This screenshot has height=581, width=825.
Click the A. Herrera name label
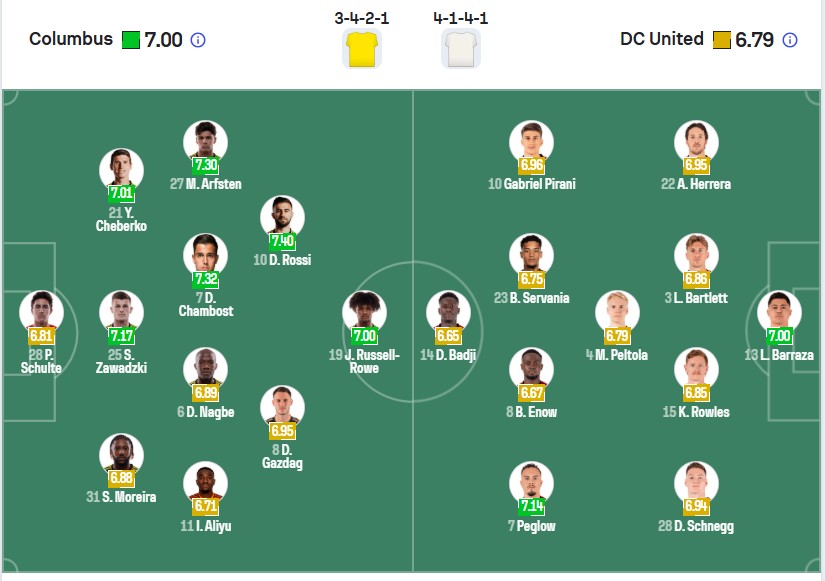[x=696, y=184]
